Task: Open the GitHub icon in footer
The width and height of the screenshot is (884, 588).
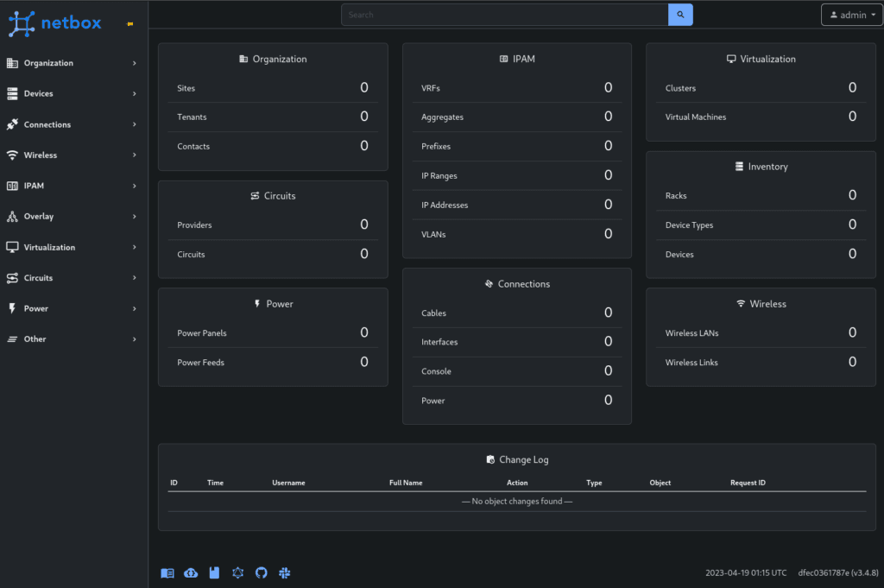Action: point(262,572)
